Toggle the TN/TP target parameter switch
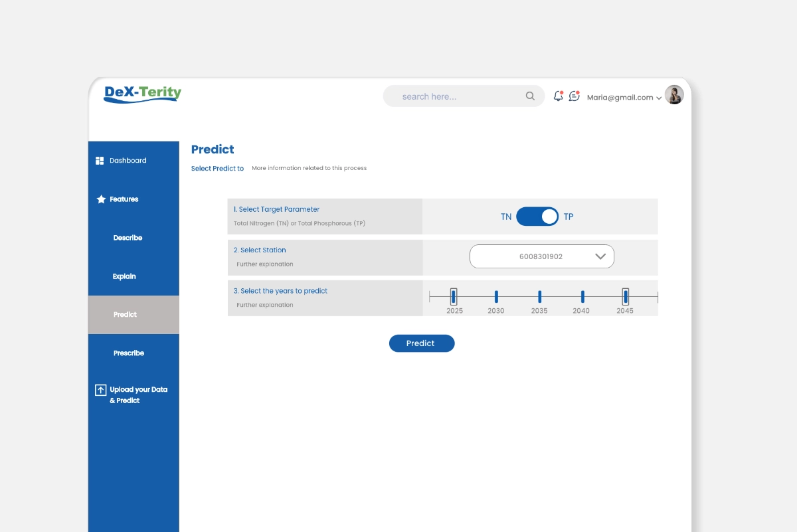This screenshot has width=797, height=532. 537,217
